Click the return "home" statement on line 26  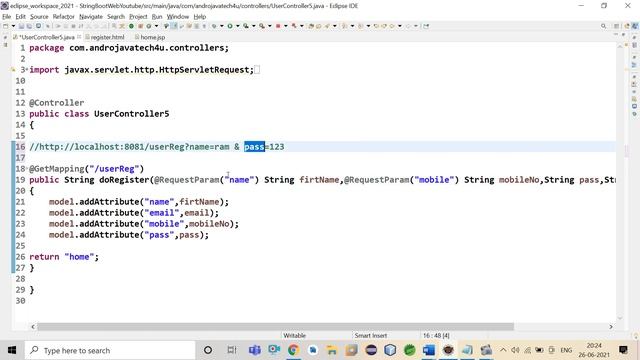click(x=64, y=257)
